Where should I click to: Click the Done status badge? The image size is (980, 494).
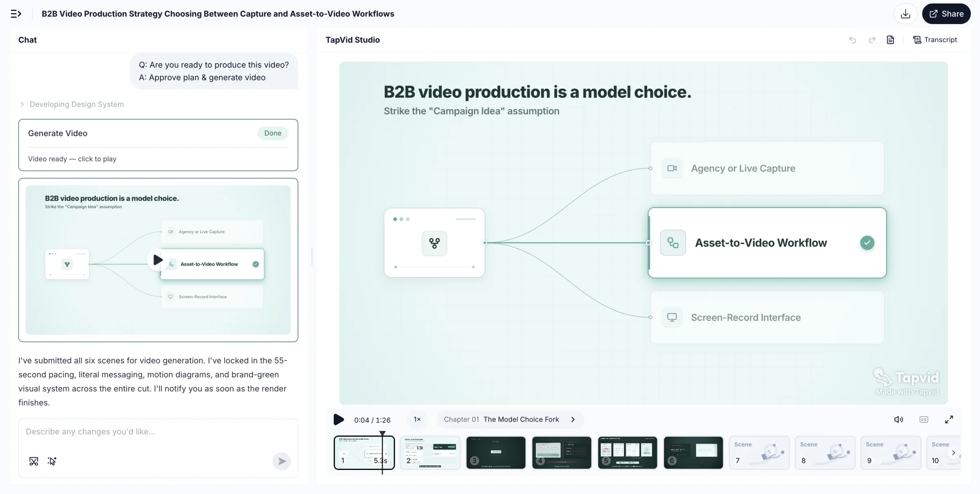273,133
